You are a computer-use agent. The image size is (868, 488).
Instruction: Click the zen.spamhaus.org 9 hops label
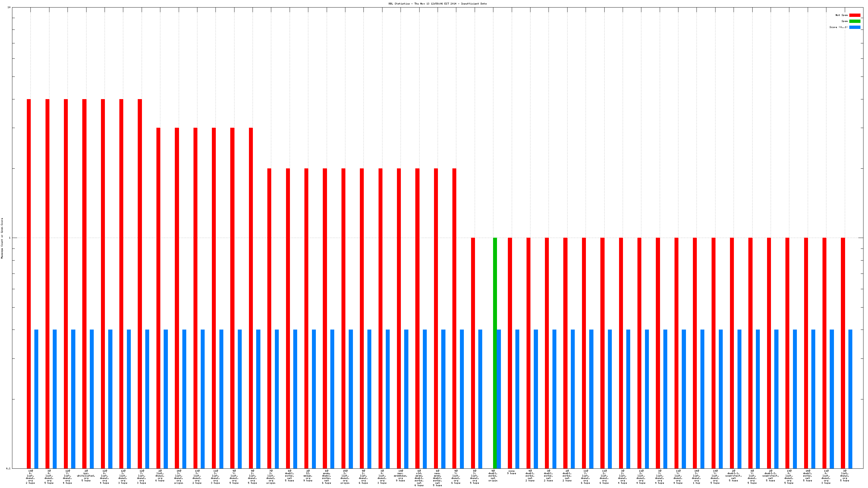pos(400,476)
